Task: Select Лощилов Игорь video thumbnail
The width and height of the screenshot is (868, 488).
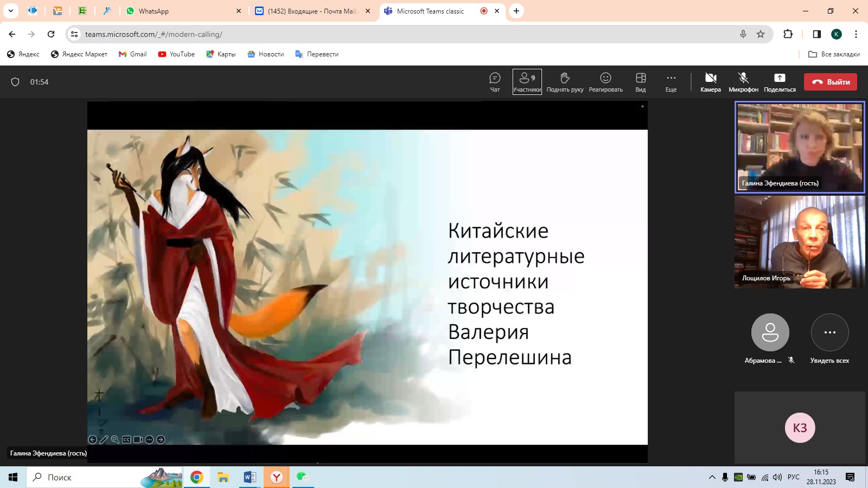Action: pos(800,242)
